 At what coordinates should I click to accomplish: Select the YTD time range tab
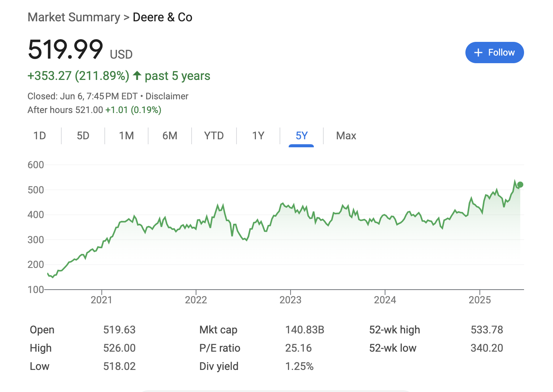[x=214, y=136]
